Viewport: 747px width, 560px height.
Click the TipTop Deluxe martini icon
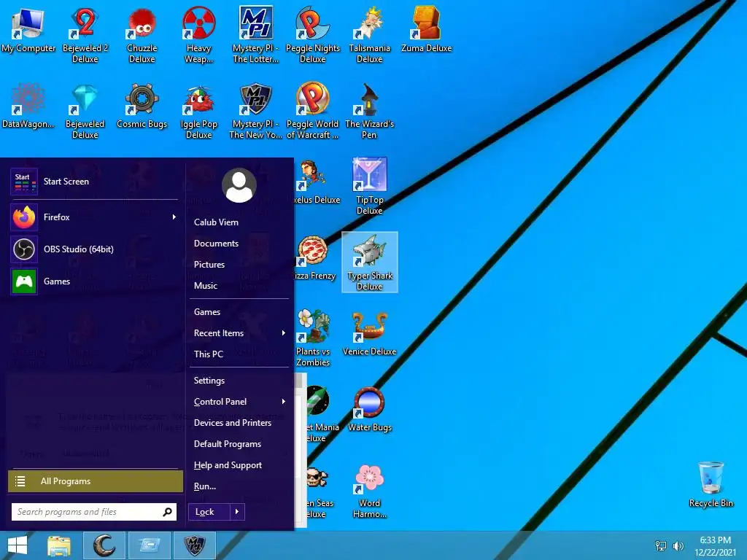(370, 186)
